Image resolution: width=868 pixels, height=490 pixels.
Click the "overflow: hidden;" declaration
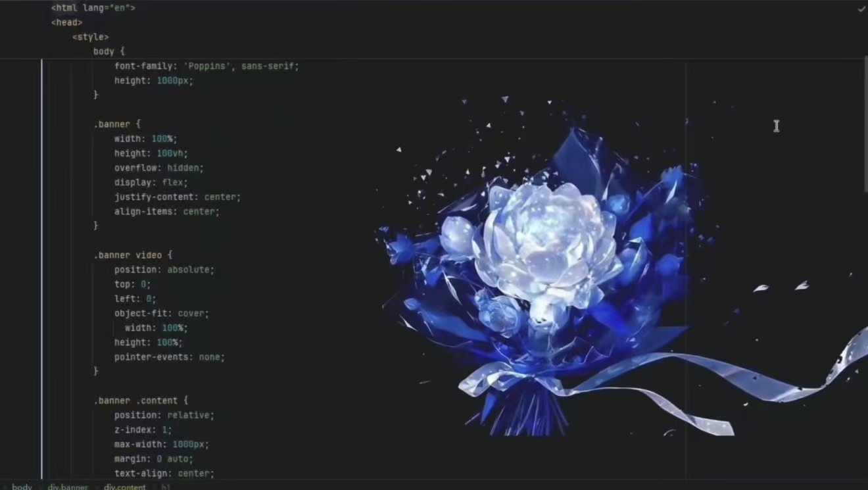[x=159, y=168]
